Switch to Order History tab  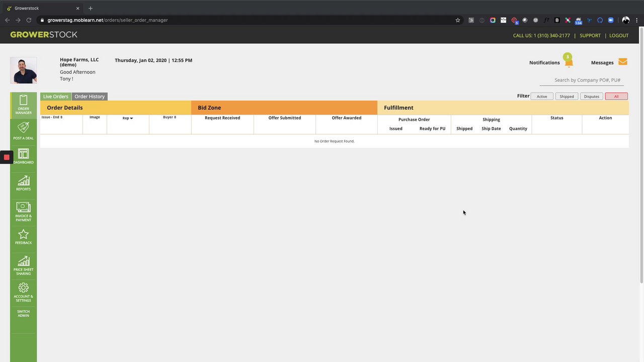pyautogui.click(x=90, y=97)
